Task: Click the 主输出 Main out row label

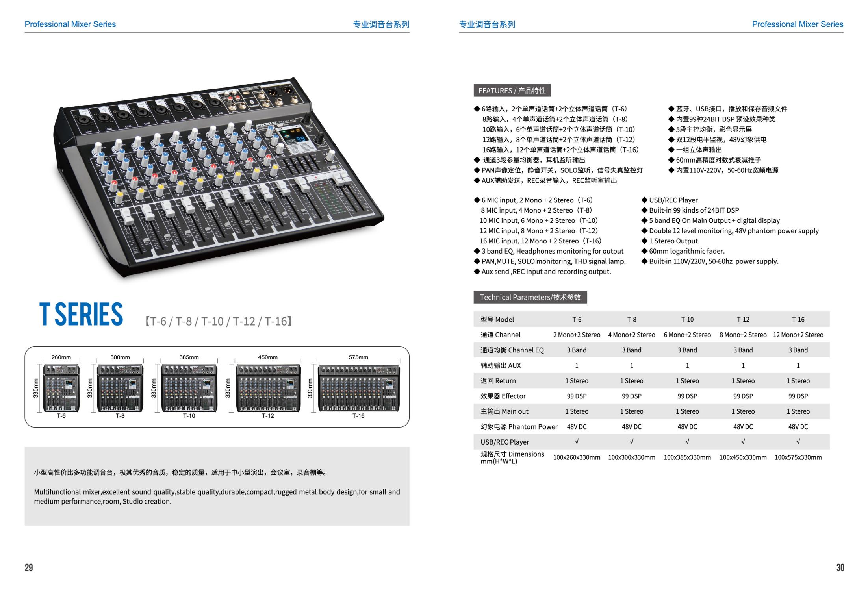Action: coord(504,411)
